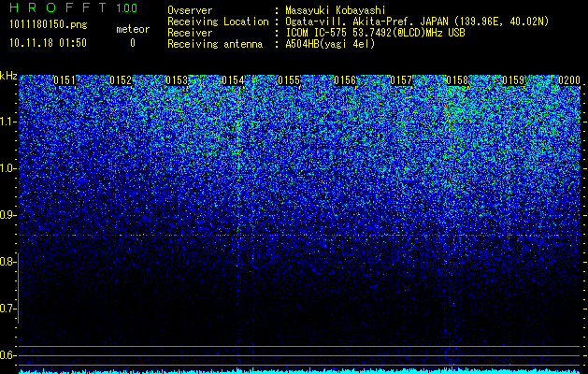This screenshot has width=588, height=374.
Task: Click the ICOM IC-575 receiver text
Action: pyautogui.click(x=375, y=33)
